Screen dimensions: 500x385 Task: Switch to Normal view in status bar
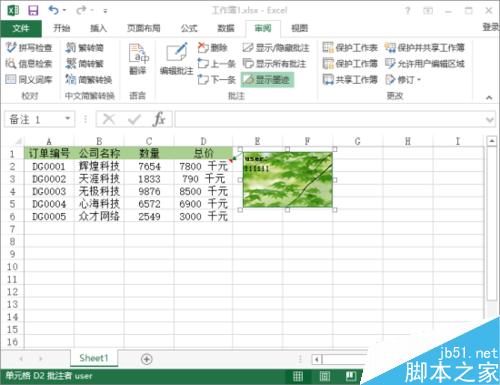[x=298, y=377]
